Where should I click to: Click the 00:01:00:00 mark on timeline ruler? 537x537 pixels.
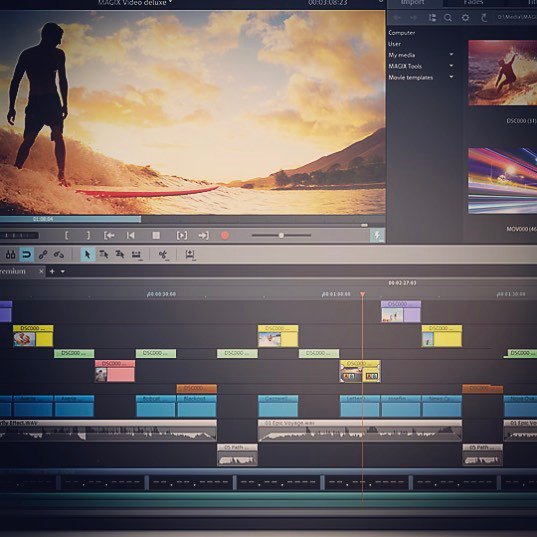click(x=336, y=294)
